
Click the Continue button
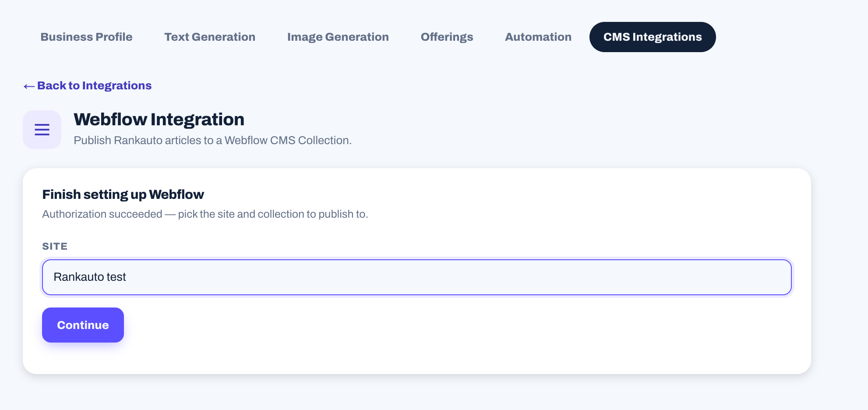pyautogui.click(x=83, y=325)
